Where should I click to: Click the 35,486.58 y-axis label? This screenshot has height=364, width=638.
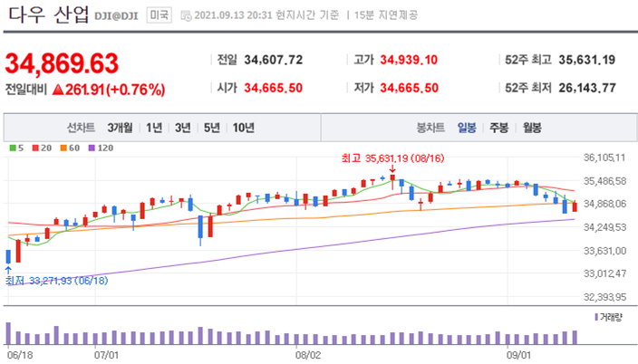pyautogui.click(x=604, y=181)
